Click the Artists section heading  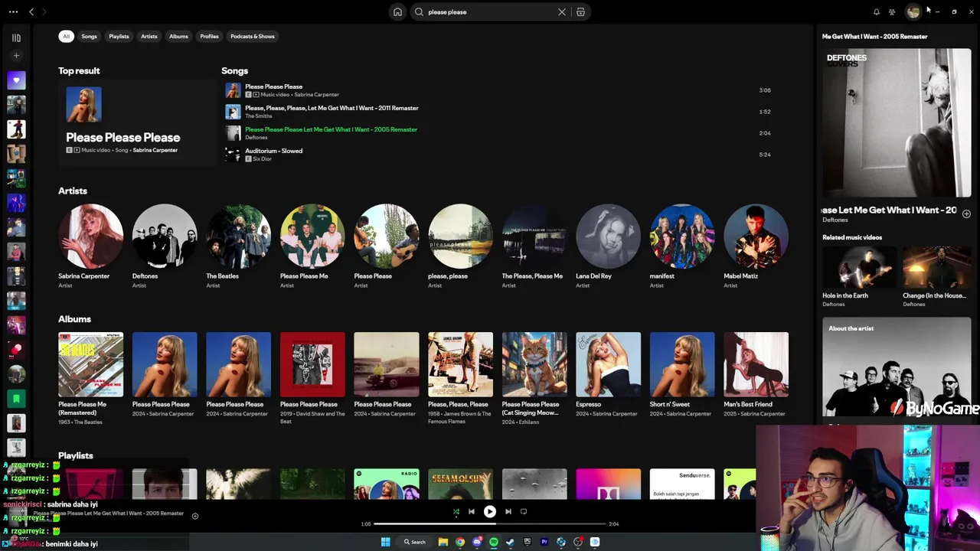pos(73,191)
